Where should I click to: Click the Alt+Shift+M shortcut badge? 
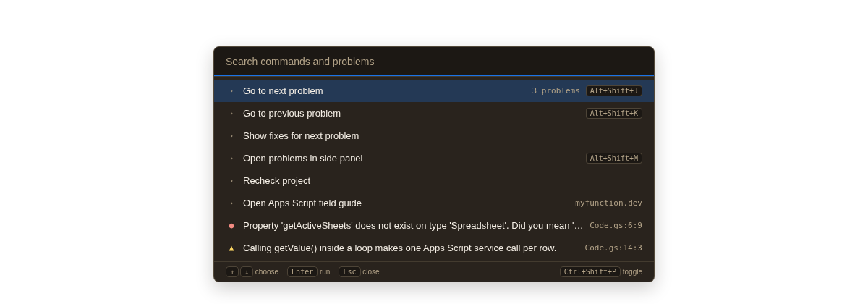tap(614, 159)
